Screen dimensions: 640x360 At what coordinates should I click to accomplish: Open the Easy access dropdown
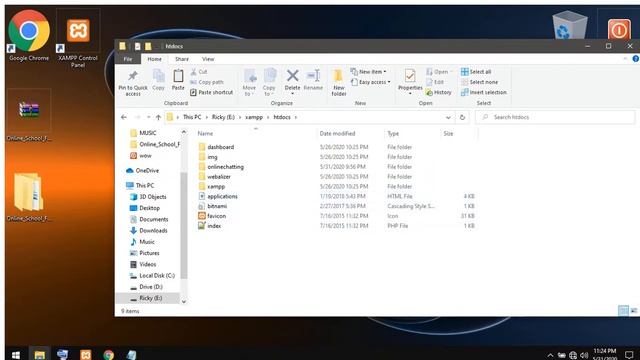coord(370,82)
